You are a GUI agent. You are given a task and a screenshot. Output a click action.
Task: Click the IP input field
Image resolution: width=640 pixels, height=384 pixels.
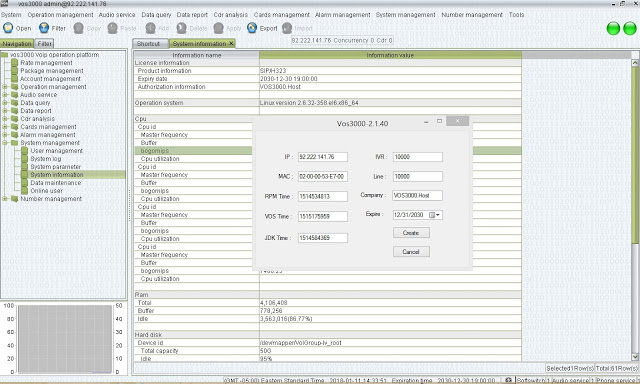coord(322,157)
